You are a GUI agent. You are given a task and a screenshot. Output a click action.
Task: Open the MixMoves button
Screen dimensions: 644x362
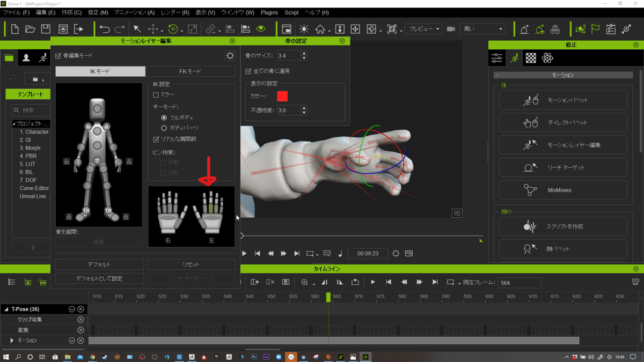[563, 190]
